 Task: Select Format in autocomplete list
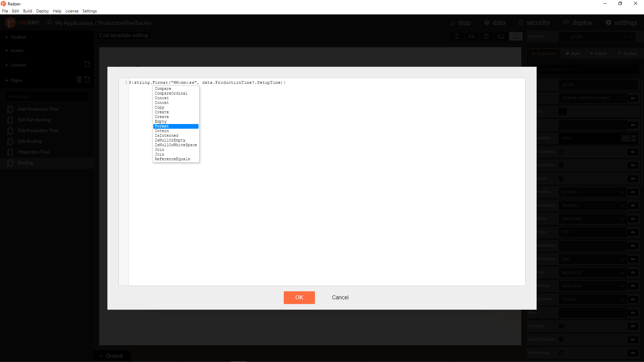(176, 126)
